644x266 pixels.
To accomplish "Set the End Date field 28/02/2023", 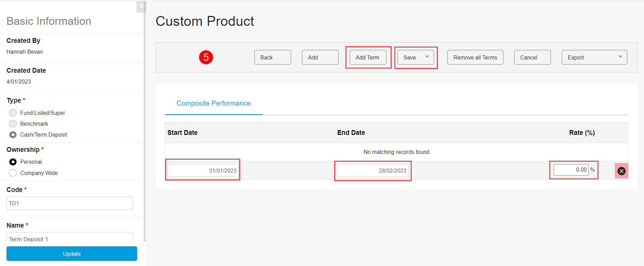I will click(373, 171).
